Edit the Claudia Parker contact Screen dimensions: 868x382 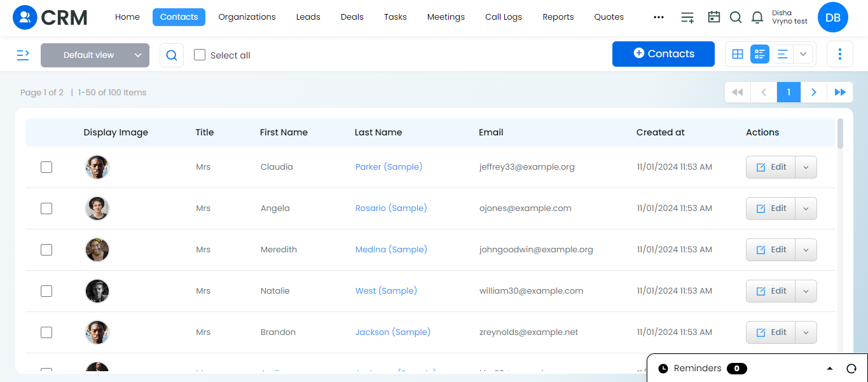point(771,167)
